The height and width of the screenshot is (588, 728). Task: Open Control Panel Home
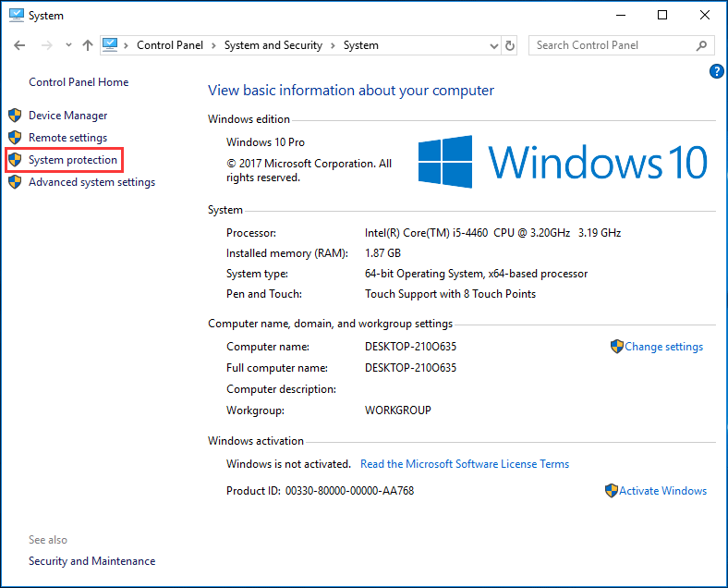click(x=79, y=82)
